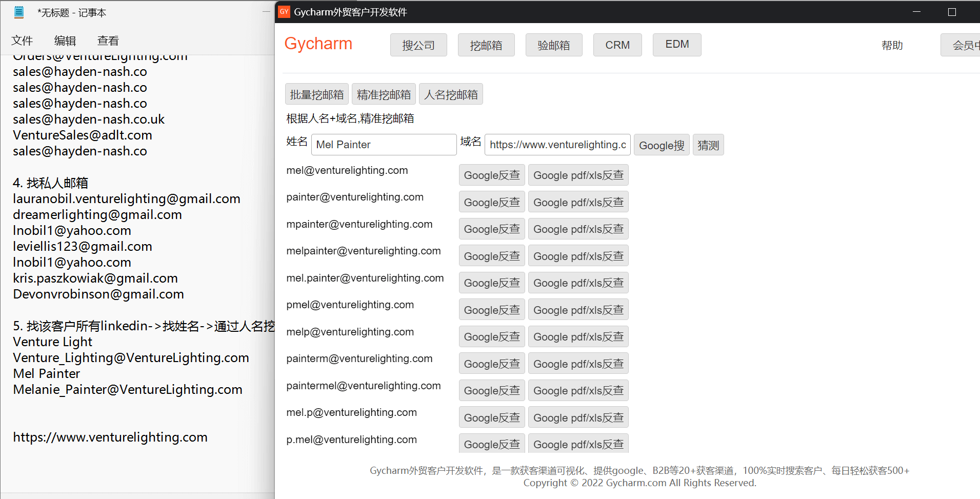The width and height of the screenshot is (980, 499).
Task: Click '4. 找私人邮箱' heading in Notepad
Action: pos(50,183)
